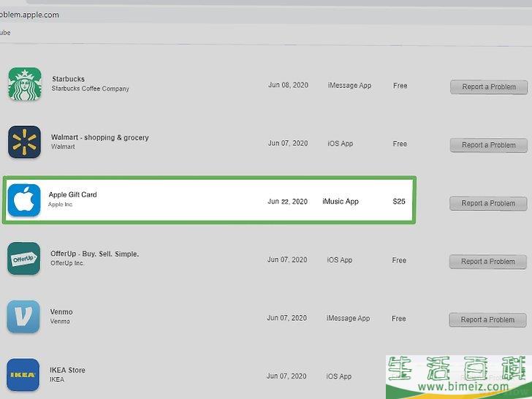
Task: Select the Jun 22, 2020 date
Action: coord(287,202)
